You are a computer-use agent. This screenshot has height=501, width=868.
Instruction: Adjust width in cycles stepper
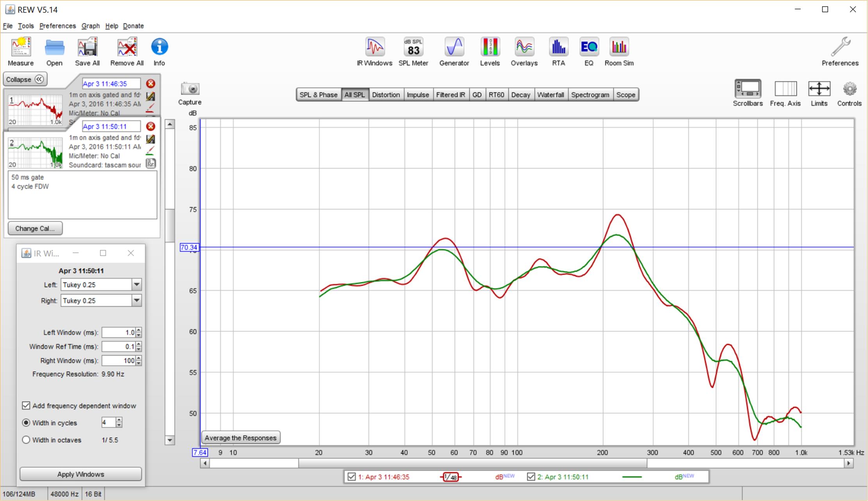click(119, 422)
